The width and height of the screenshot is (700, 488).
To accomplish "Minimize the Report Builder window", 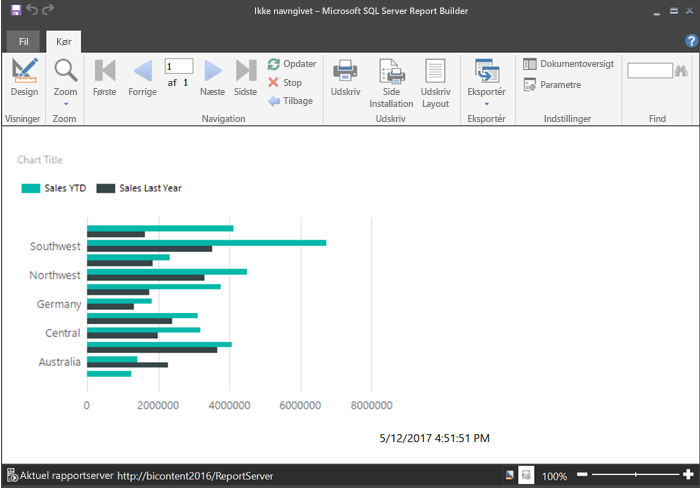I will (x=656, y=12).
